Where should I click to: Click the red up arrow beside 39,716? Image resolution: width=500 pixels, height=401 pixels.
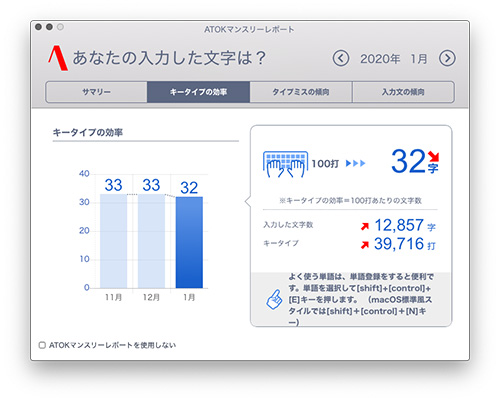click(x=365, y=245)
